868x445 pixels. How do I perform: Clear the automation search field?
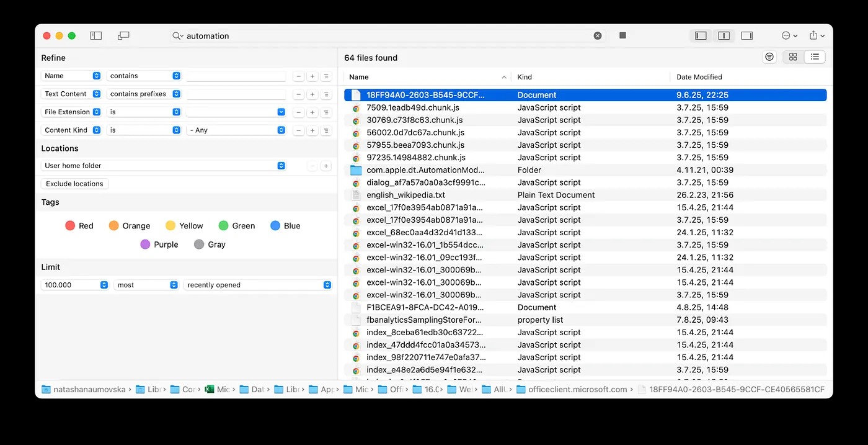pos(598,36)
